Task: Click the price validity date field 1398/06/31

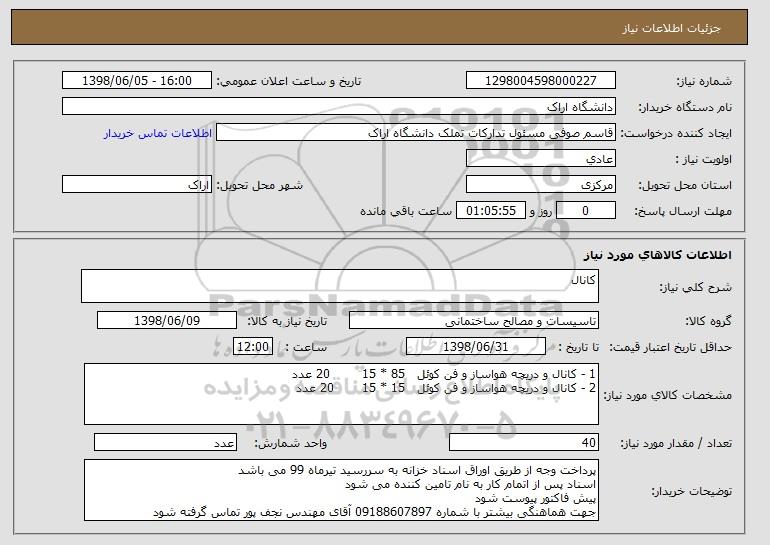Action: click(476, 347)
